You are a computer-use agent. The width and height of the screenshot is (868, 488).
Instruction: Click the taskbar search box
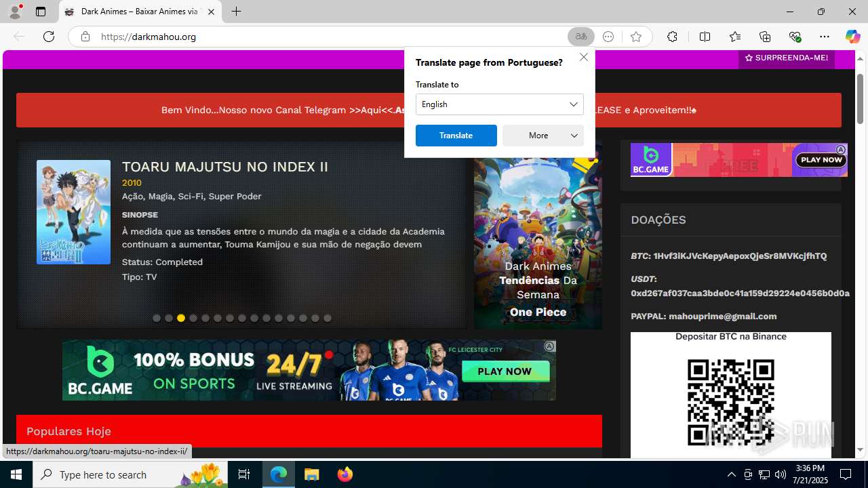point(131,474)
